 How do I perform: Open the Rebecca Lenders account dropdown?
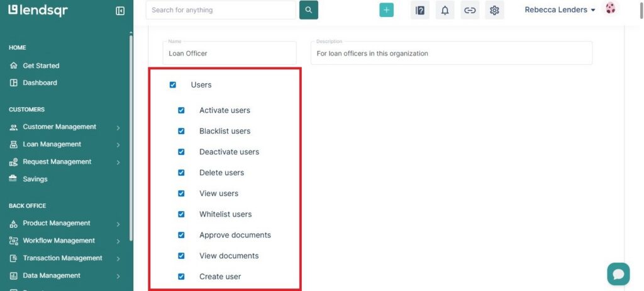560,10
